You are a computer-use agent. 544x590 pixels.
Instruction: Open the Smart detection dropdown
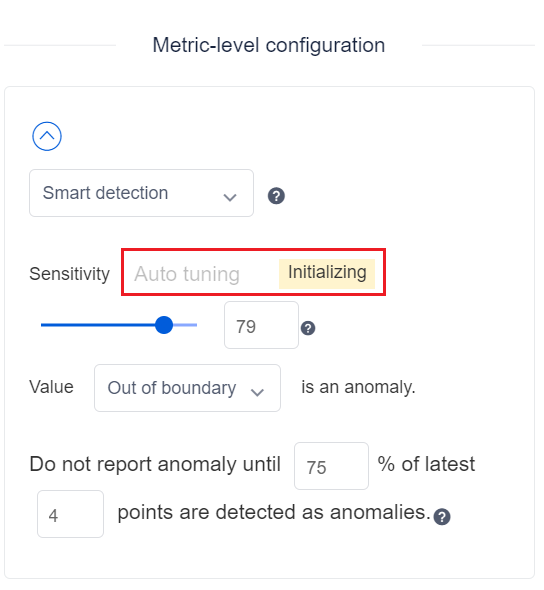[x=141, y=193]
